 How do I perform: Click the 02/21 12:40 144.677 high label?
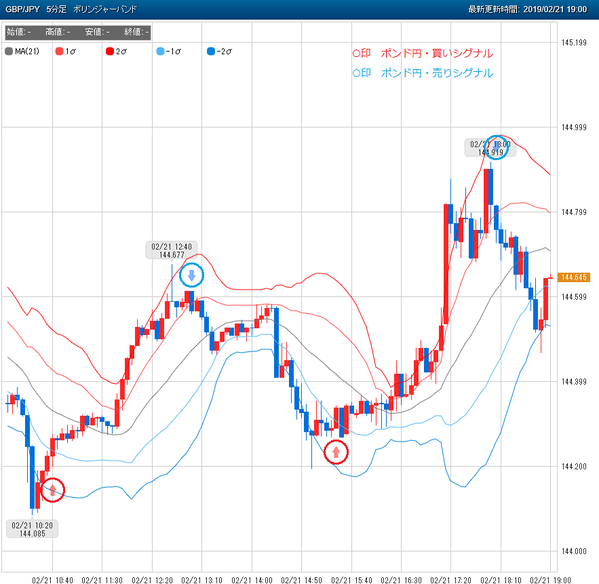coord(172,251)
